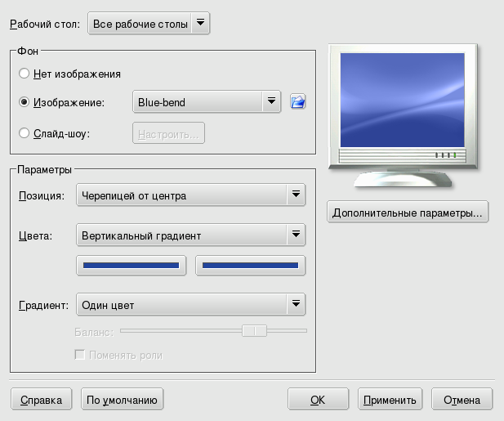The height and width of the screenshot is (421, 504).
Task: Toggle the 'Поменять роли' checkbox
Action: click(x=80, y=355)
